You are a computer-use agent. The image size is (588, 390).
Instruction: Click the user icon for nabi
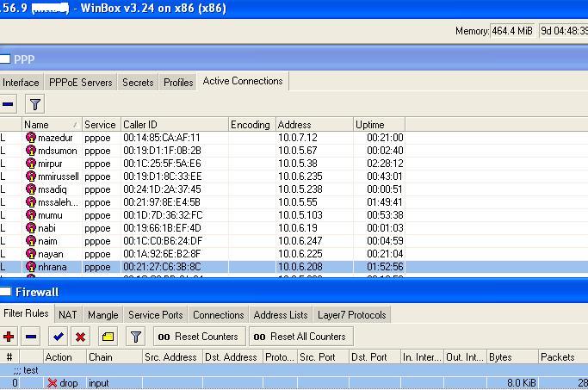[x=31, y=228]
